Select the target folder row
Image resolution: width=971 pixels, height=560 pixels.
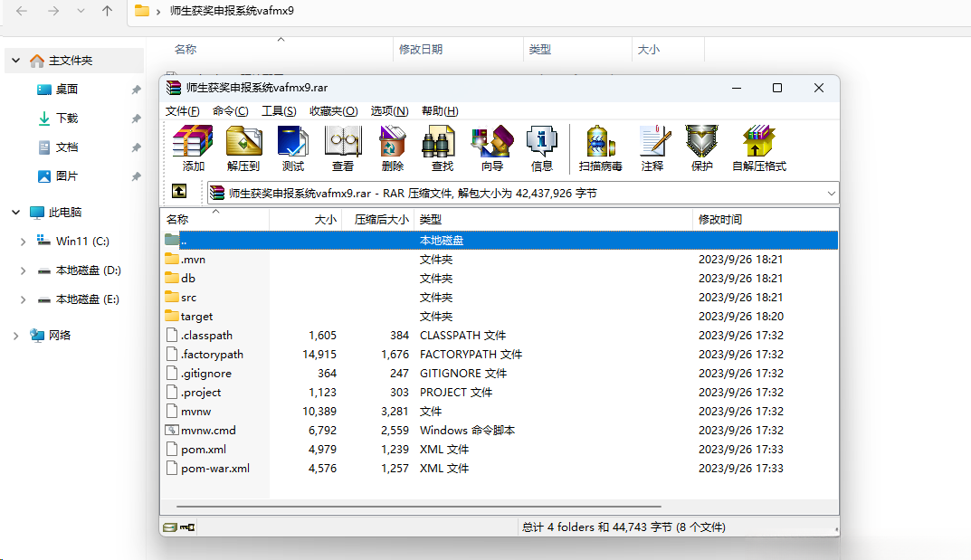(x=500, y=317)
